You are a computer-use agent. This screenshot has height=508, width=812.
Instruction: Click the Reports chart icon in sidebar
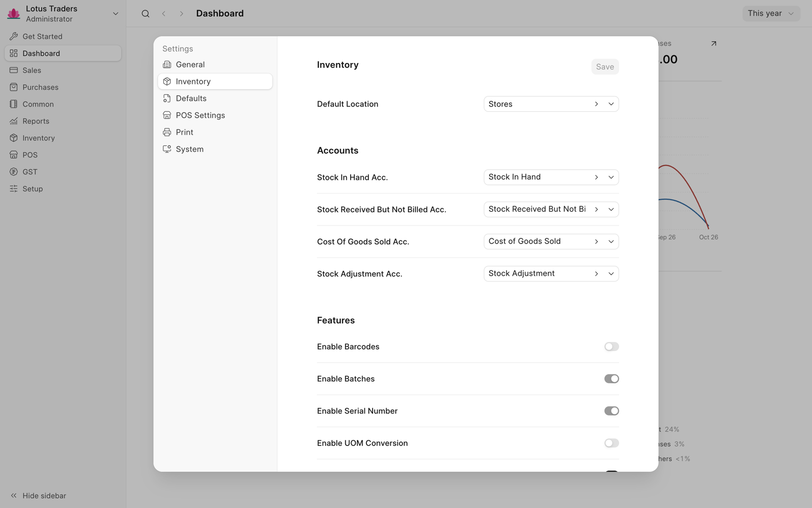point(14,121)
